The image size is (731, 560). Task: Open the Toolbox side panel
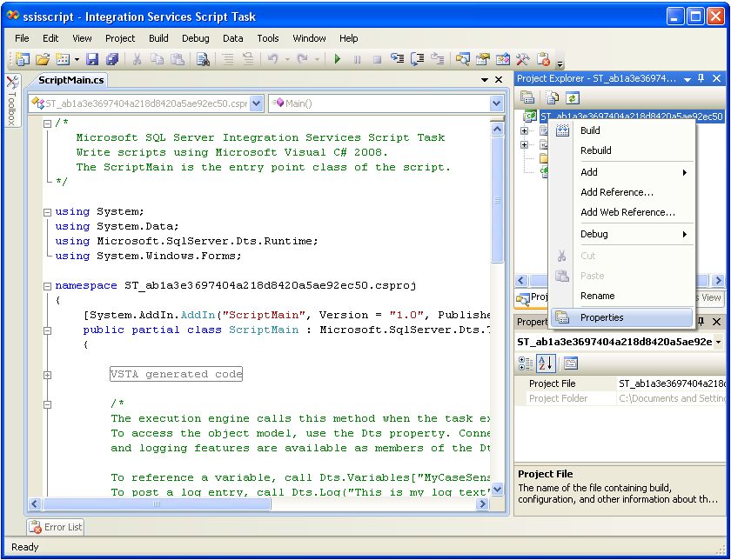point(12,102)
